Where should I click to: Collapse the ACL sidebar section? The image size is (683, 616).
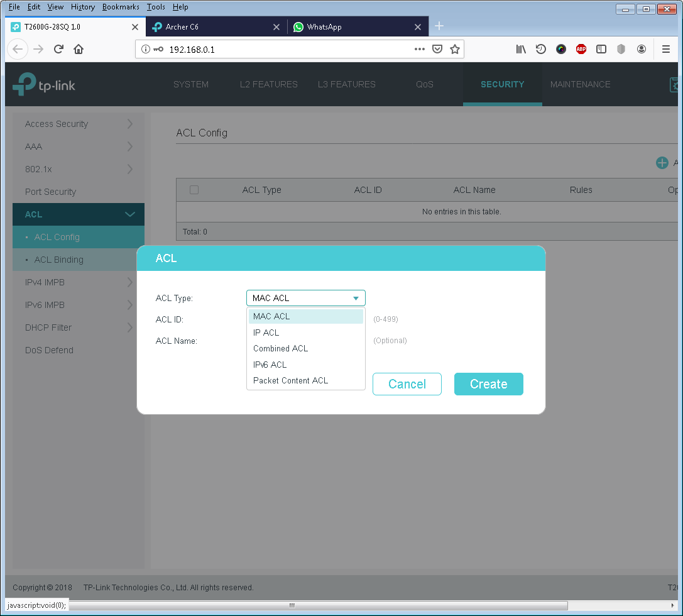click(79, 214)
